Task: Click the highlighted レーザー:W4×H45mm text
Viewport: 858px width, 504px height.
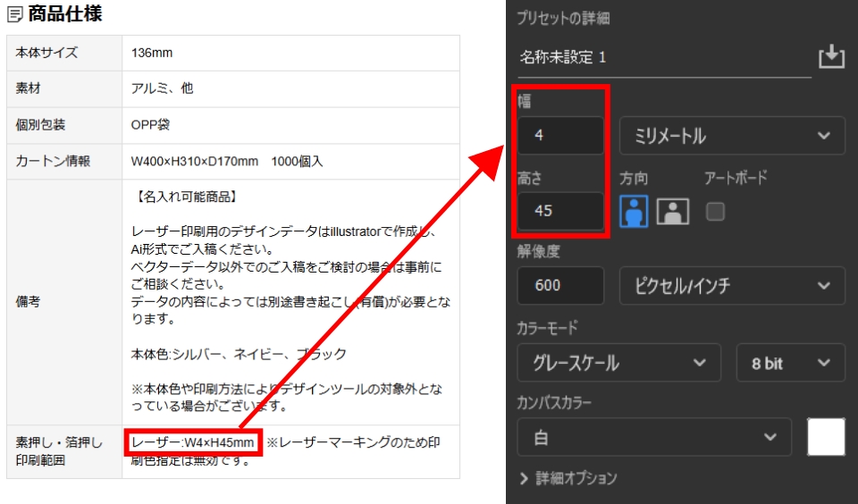Action: pyautogui.click(x=193, y=443)
